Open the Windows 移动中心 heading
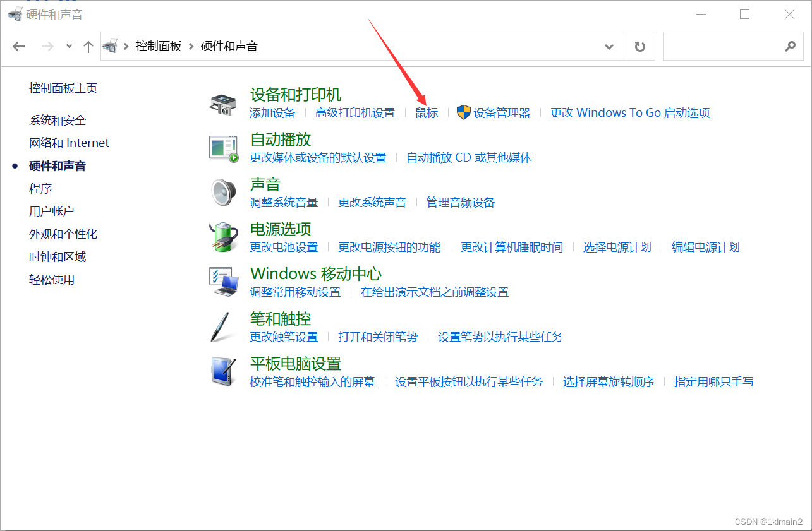This screenshot has height=531, width=812. (316, 274)
